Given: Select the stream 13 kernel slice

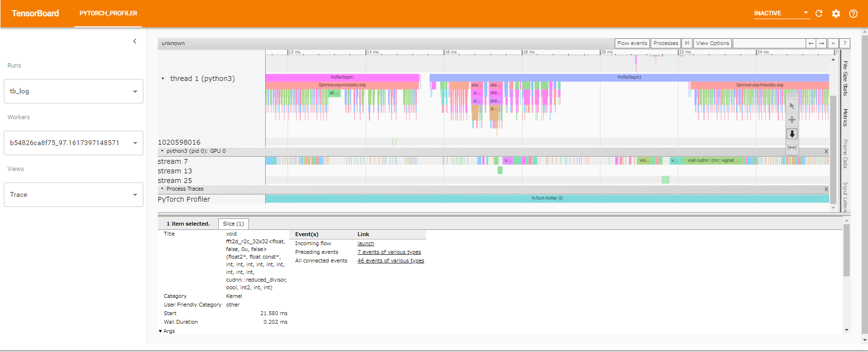Looking at the screenshot, I should (500, 170).
